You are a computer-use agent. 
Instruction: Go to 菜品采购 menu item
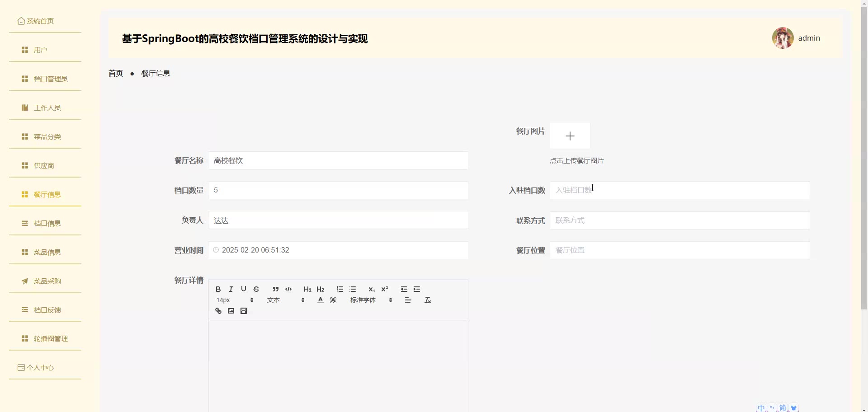coord(47,281)
